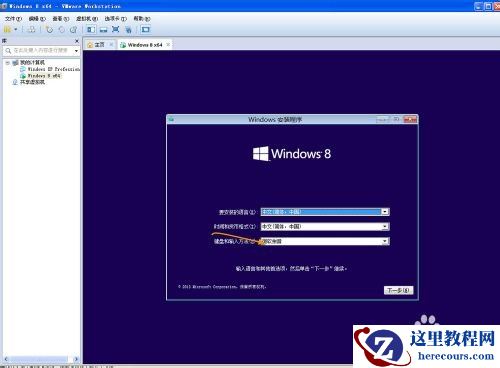The image size is (500, 368).
Task: Open the 查看 menu
Action: pos(61,19)
